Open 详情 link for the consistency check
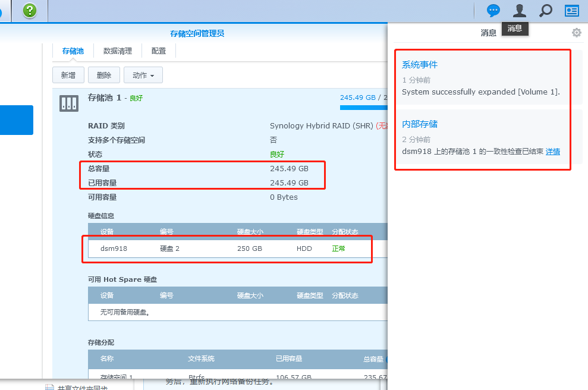 click(553, 152)
